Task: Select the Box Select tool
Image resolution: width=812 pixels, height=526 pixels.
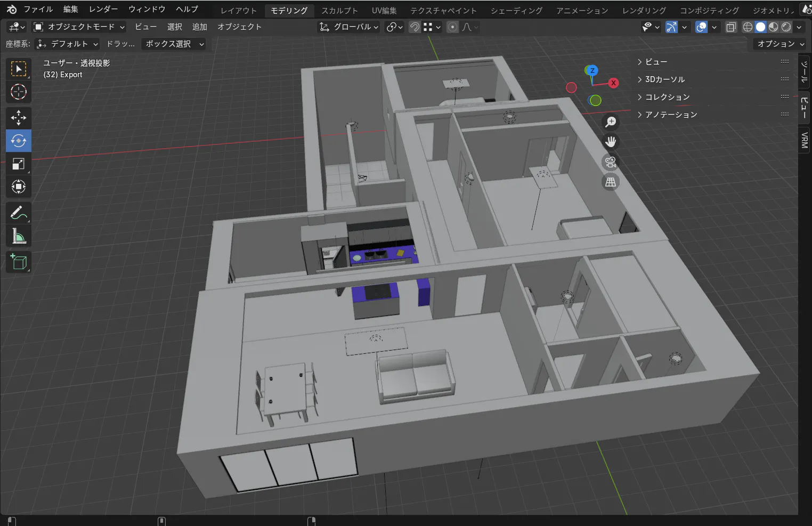Action: [x=19, y=69]
